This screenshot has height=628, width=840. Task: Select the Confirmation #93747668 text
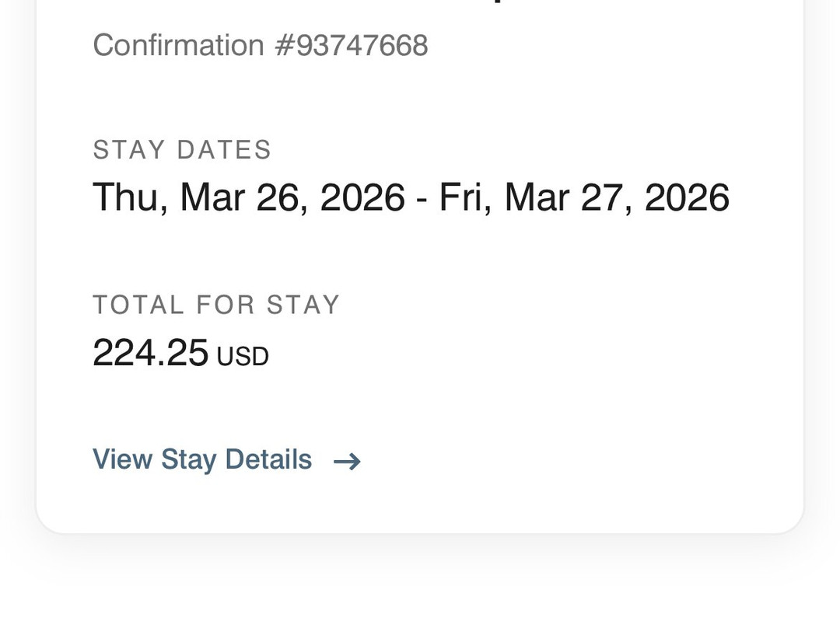click(x=260, y=45)
